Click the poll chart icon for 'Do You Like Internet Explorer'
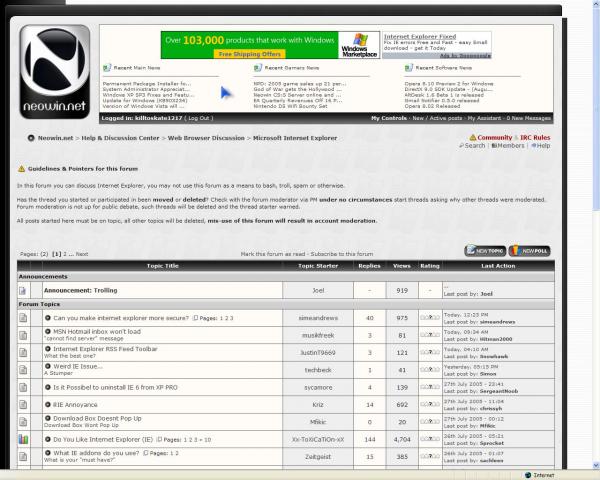Screen dimensions: 600x480 click(23, 439)
